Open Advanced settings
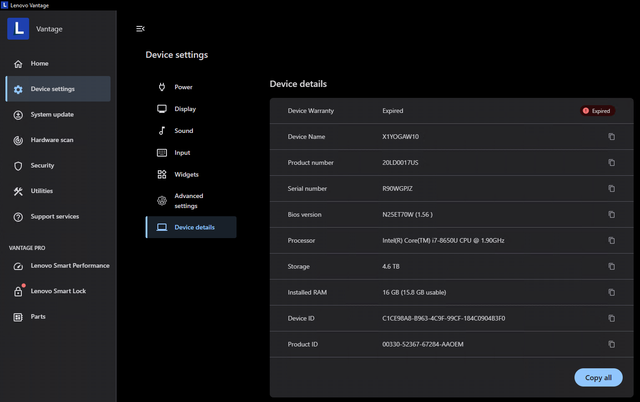 tap(191, 201)
